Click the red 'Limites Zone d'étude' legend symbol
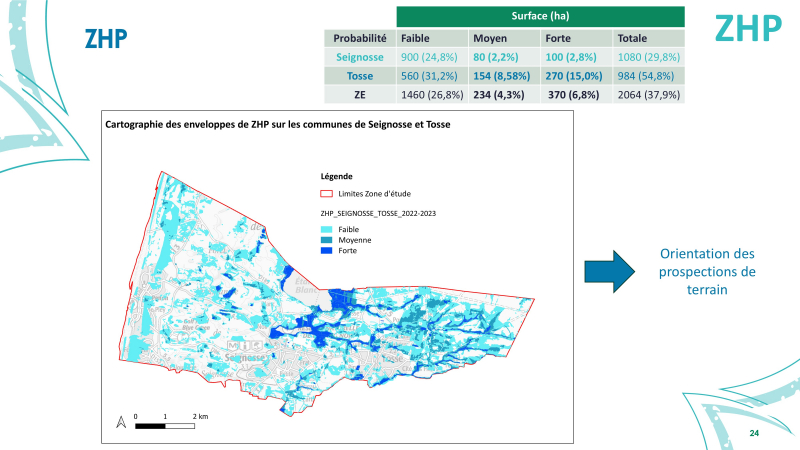The height and width of the screenshot is (450, 800). [x=323, y=193]
